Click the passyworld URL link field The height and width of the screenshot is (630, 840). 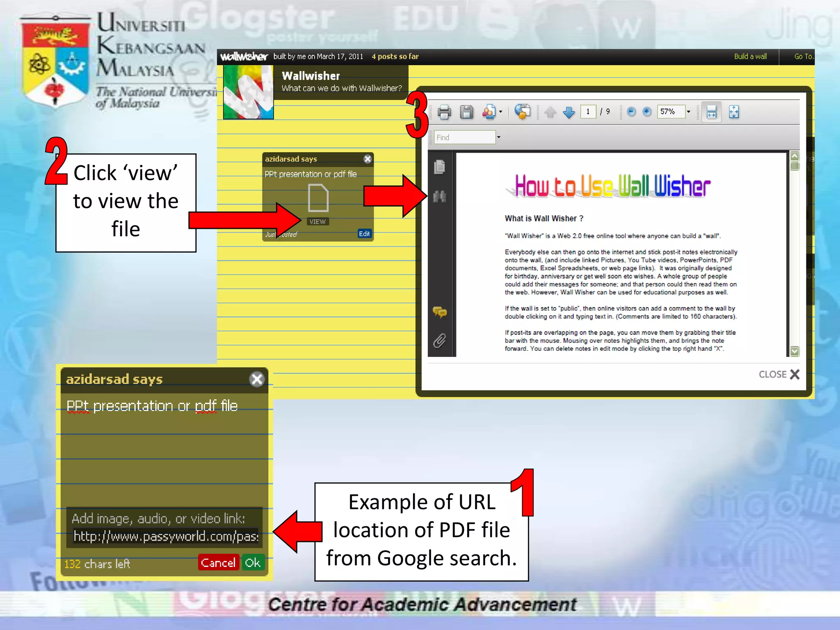point(166,536)
